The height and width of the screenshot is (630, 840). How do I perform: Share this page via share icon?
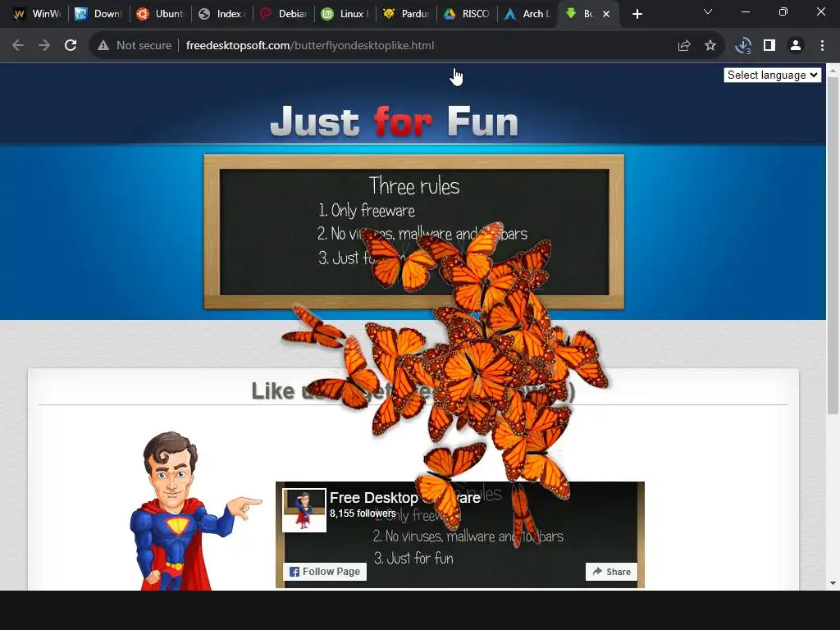684,46
